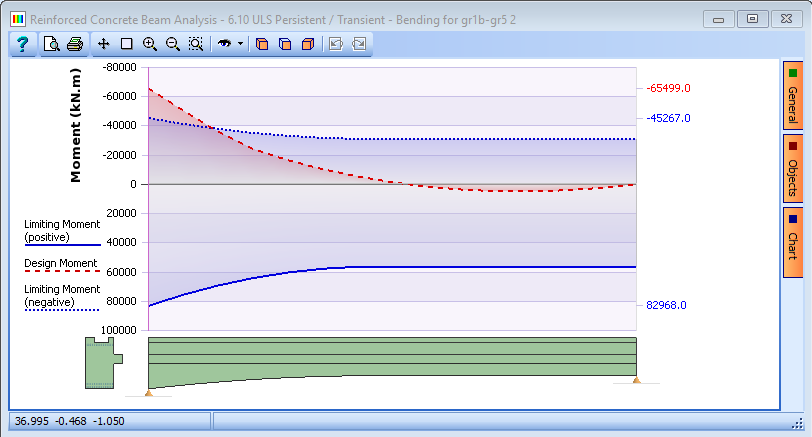Screen dimensions: 812x437
Task: Maximize the beam analysis window
Action: coord(752,19)
